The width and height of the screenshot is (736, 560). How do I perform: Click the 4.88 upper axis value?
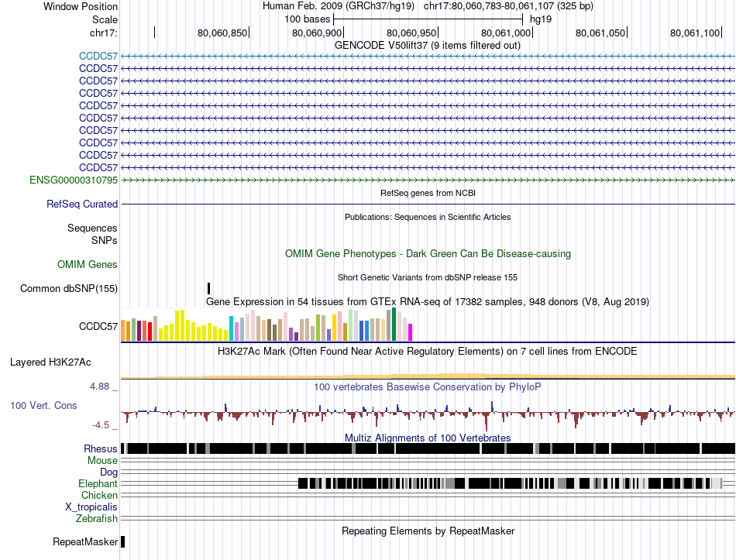tap(99, 387)
